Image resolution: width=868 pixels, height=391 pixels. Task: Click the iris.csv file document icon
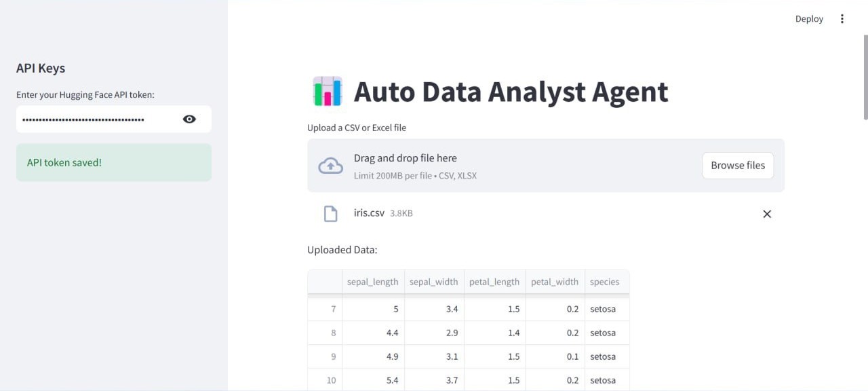click(330, 214)
